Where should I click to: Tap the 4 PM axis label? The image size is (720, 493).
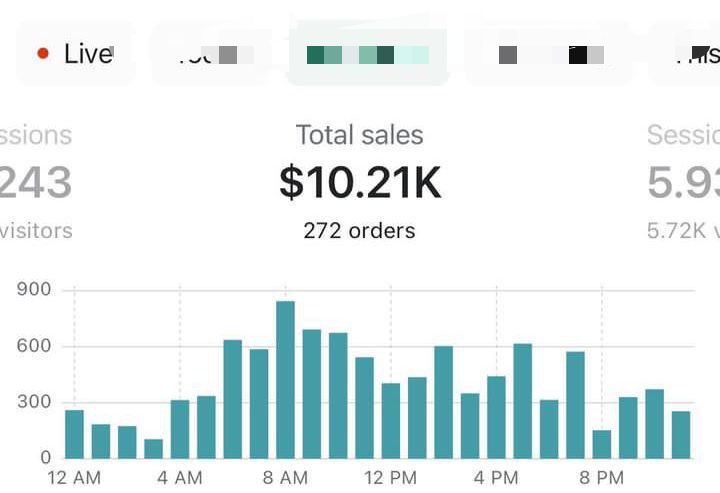[x=496, y=477]
